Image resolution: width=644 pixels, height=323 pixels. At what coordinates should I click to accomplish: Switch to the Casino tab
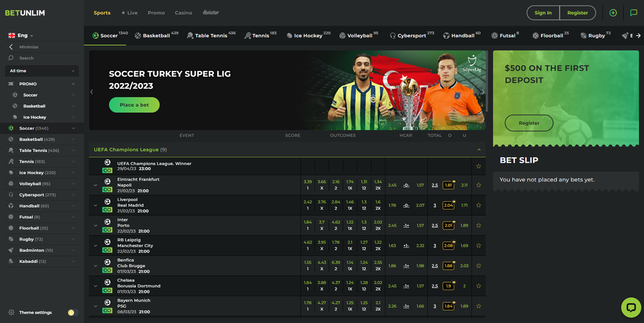coord(183,13)
